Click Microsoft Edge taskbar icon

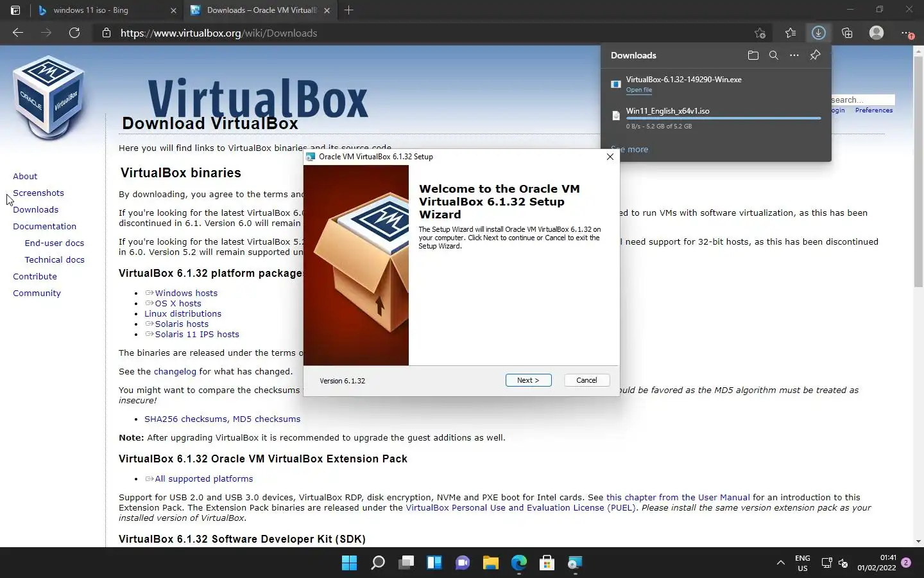[519, 563]
